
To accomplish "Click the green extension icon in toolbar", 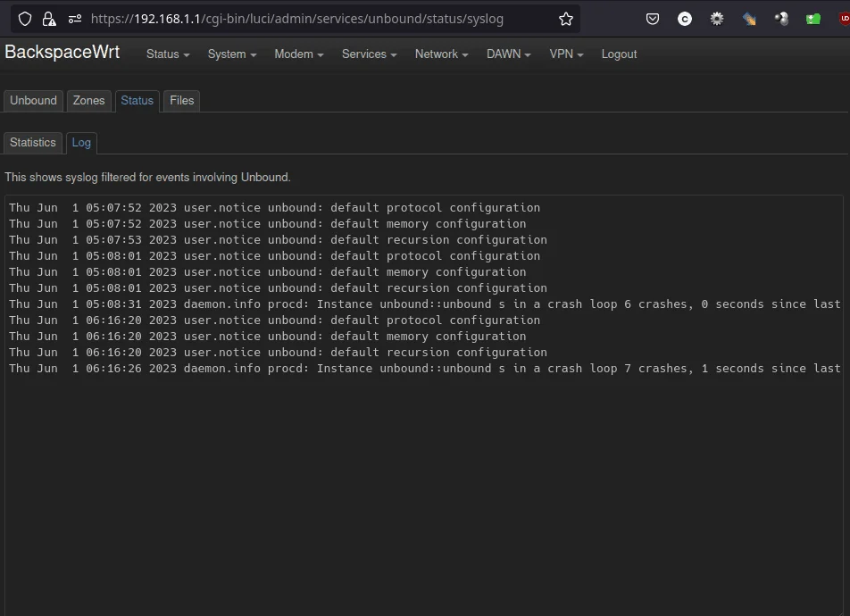I will coord(813,19).
